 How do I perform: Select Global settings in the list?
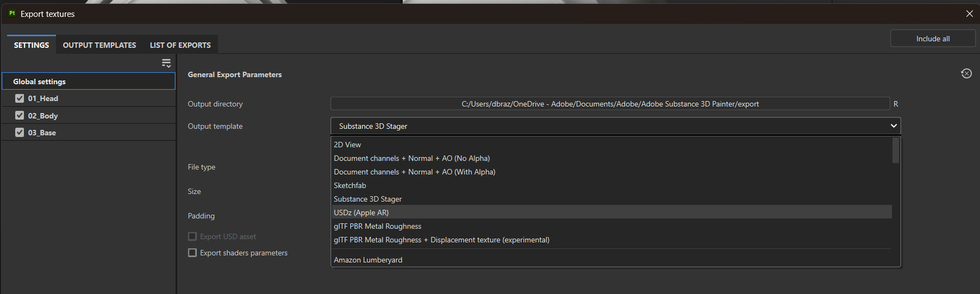(x=89, y=82)
